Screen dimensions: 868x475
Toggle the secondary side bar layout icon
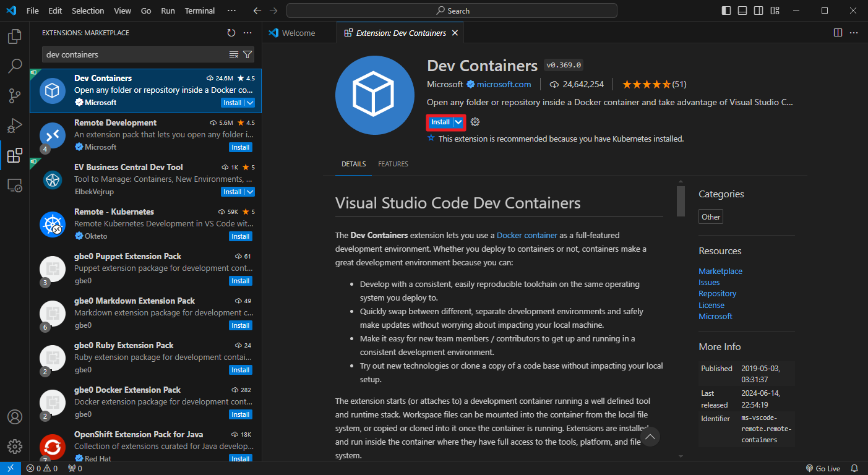point(758,11)
